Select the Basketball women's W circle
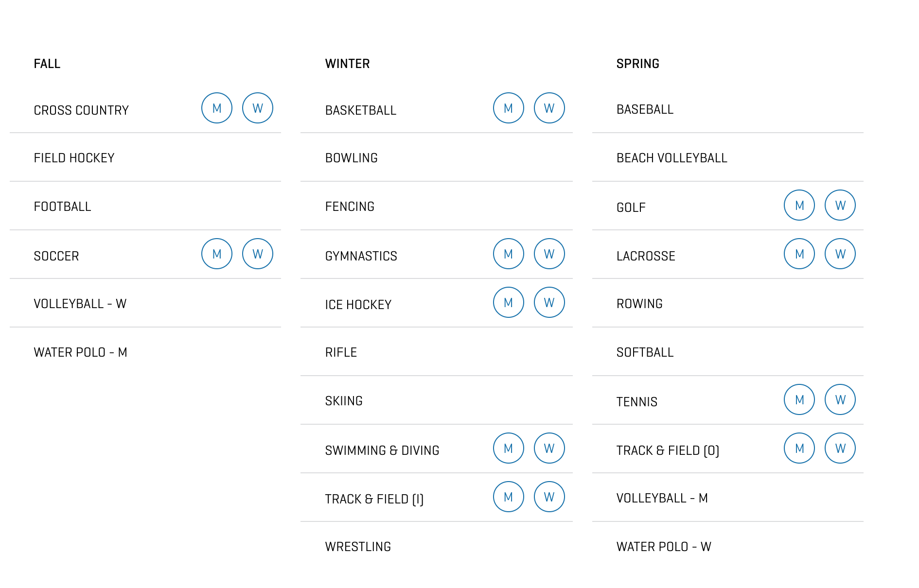919x588 pixels. (x=549, y=108)
